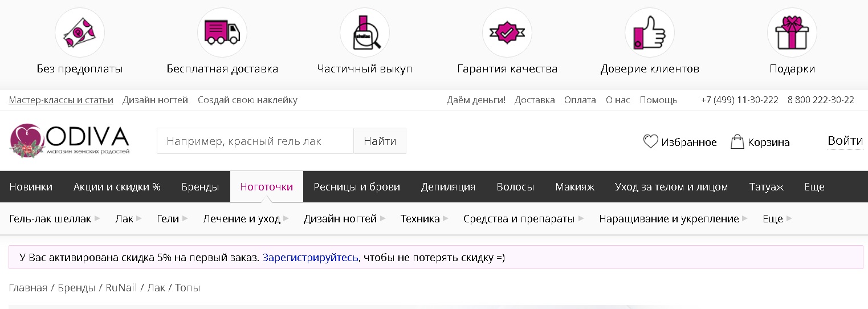Click the nail polish Частичный выкуп icon
Screen dimensions: 868x309
point(365,32)
